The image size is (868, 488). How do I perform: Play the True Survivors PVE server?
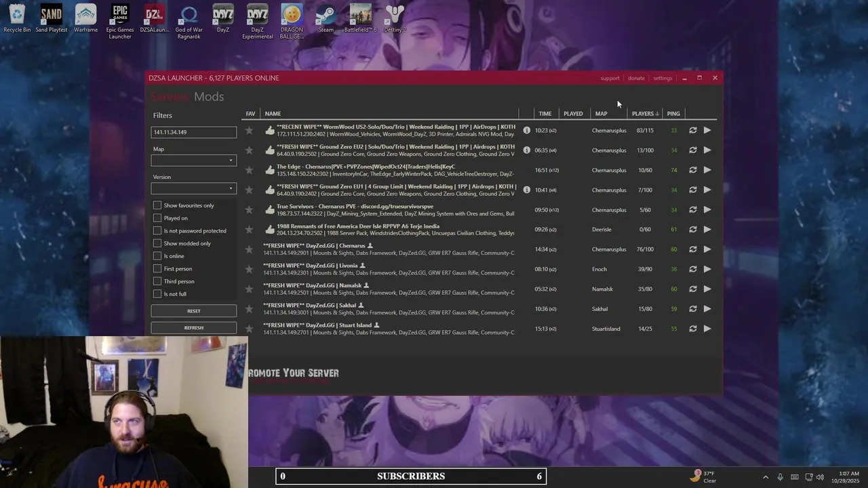point(707,209)
